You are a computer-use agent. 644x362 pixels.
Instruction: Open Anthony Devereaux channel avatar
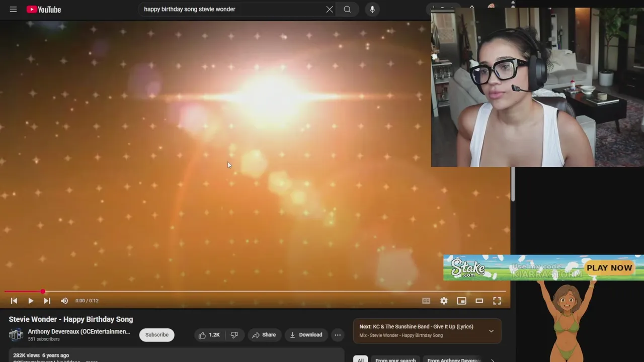16,335
